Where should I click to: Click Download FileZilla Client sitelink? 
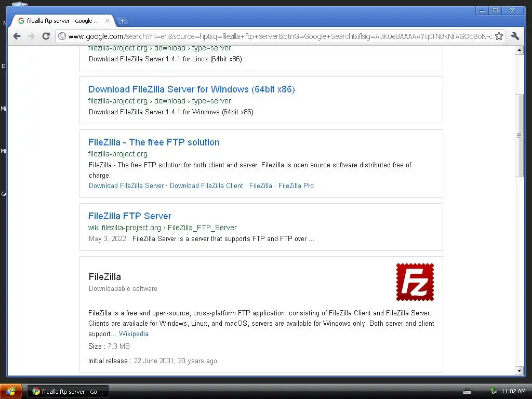[x=206, y=185]
